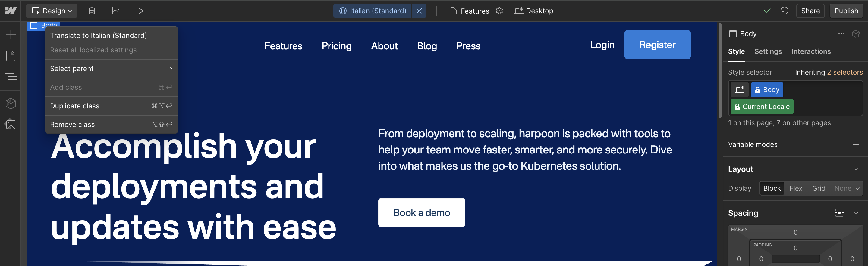Click the top margin value field

point(796,232)
